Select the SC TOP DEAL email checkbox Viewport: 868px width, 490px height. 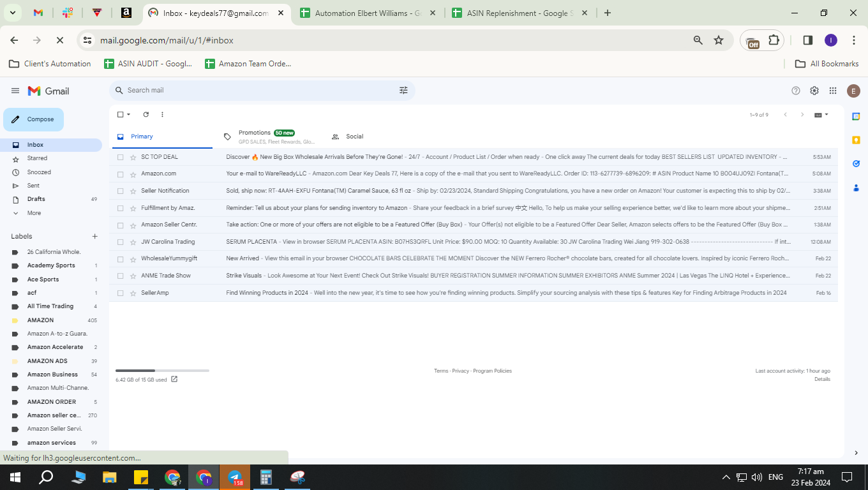(120, 157)
